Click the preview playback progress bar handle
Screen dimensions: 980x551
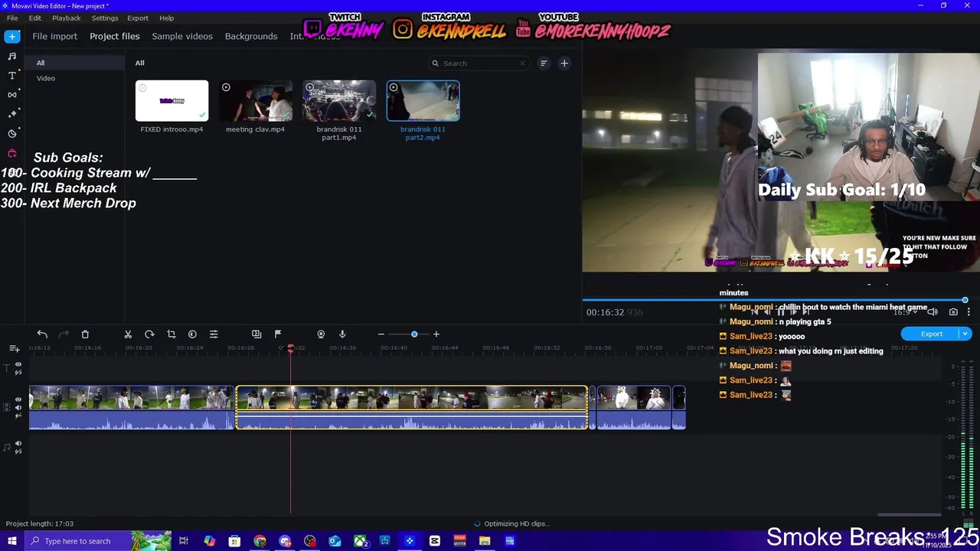[965, 300]
